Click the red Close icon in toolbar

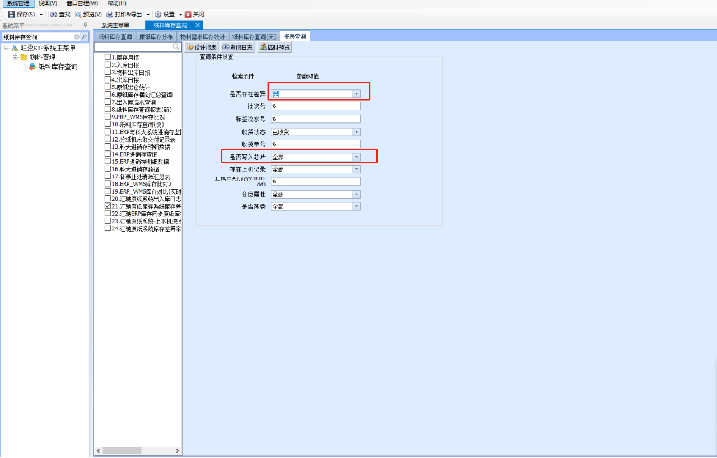point(188,15)
